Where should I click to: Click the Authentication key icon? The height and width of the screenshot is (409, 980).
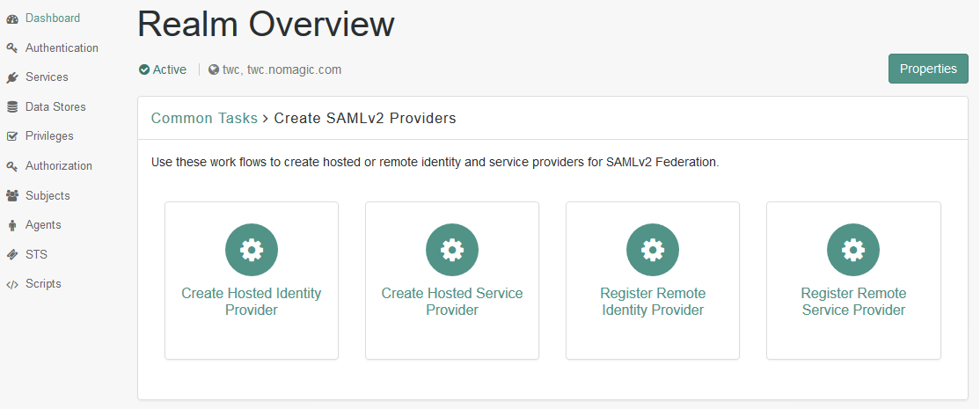click(12, 48)
